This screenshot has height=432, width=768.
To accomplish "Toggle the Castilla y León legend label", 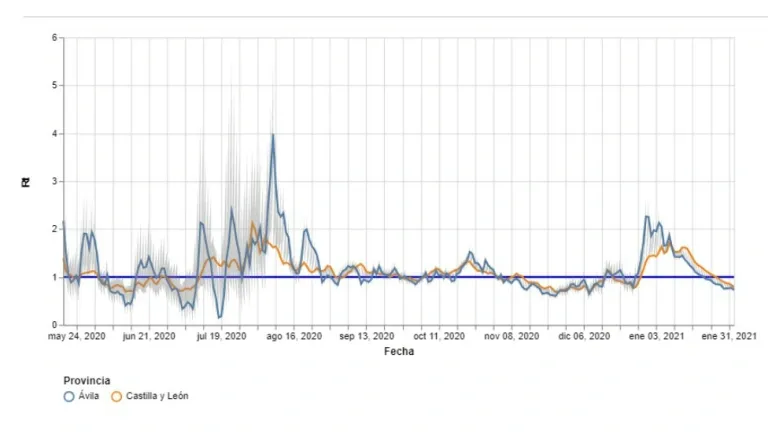I will tap(157, 396).
